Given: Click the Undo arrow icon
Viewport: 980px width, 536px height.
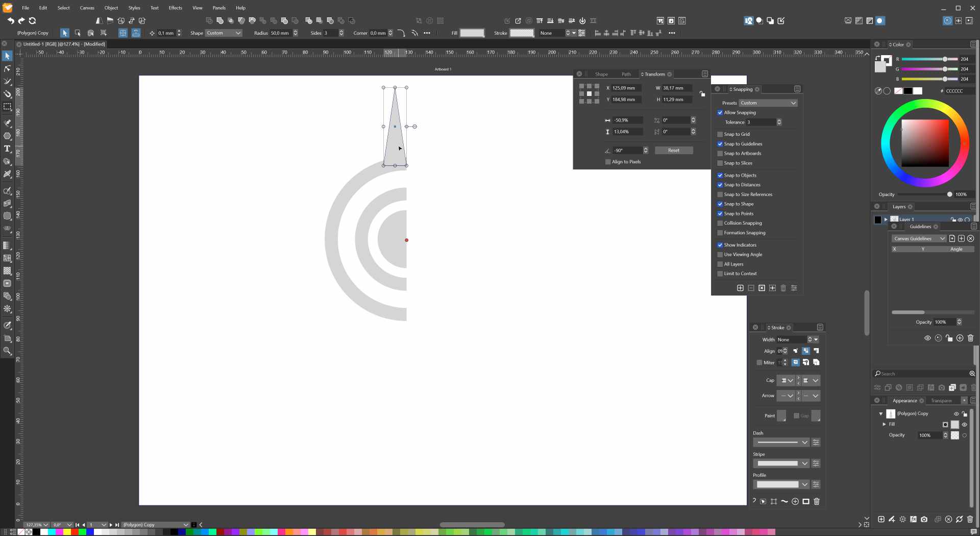Looking at the screenshot, I should (11, 20).
